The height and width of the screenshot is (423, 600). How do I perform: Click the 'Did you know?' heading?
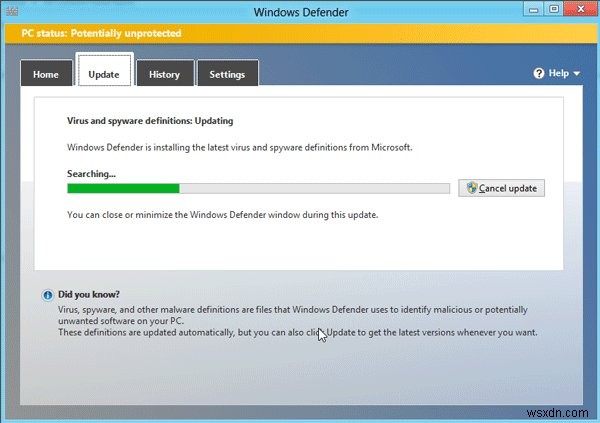click(x=89, y=294)
